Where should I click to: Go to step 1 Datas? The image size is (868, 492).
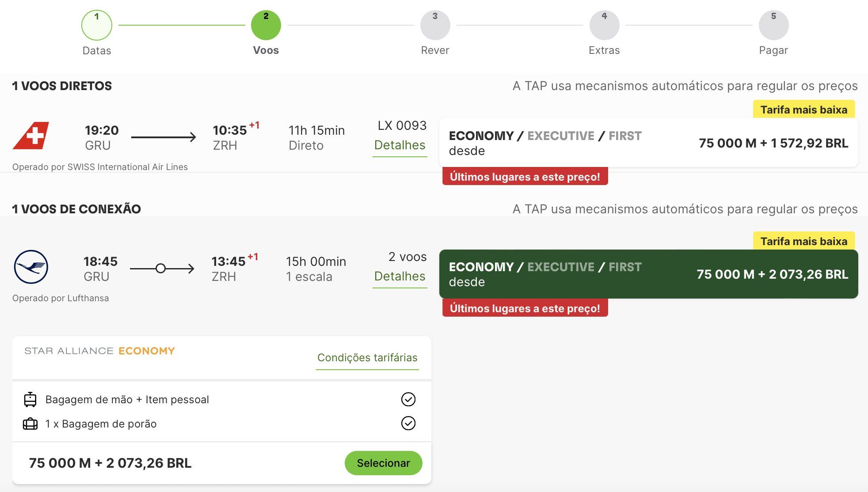pos(97,25)
